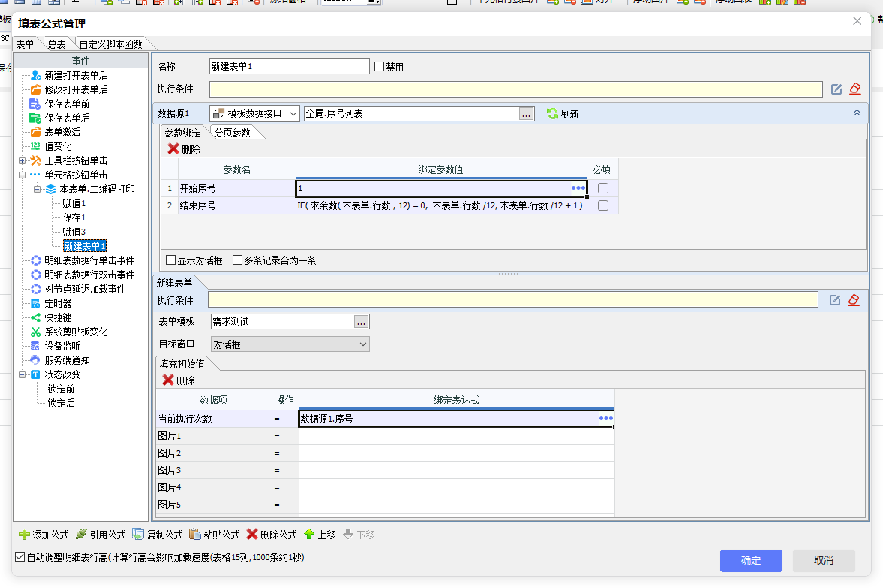Toggle the 禁用 checkbox

379,67
